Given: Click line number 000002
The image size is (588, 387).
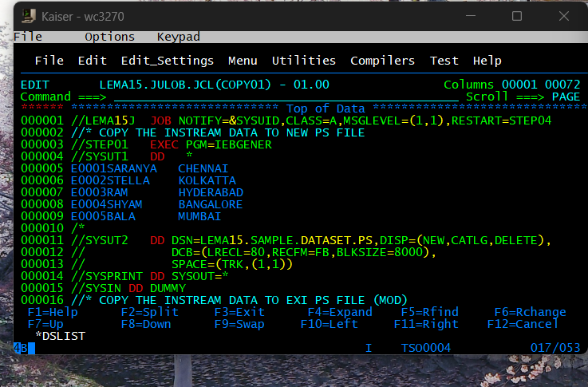Looking at the screenshot, I should [42, 132].
